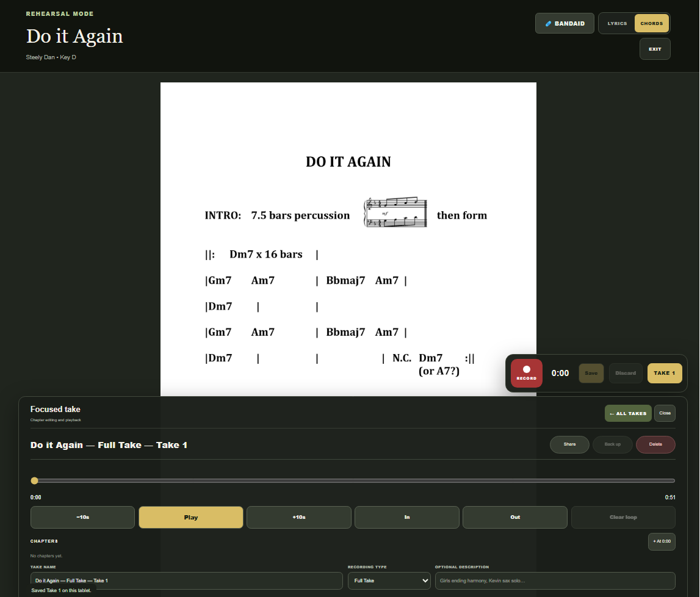Click the 'REHEARSAL MODE' label
Screen dimensions: 700x597
pyautogui.click(x=60, y=14)
